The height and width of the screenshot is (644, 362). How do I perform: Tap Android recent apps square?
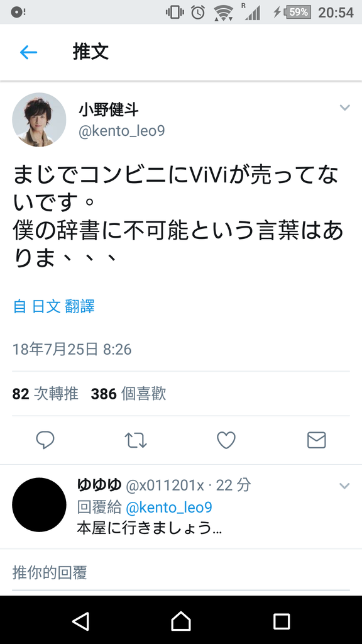[282, 621]
